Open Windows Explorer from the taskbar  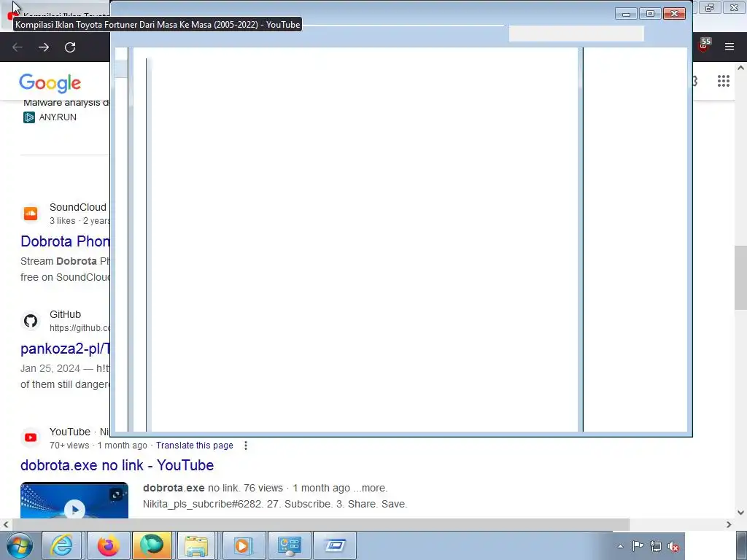(196, 545)
